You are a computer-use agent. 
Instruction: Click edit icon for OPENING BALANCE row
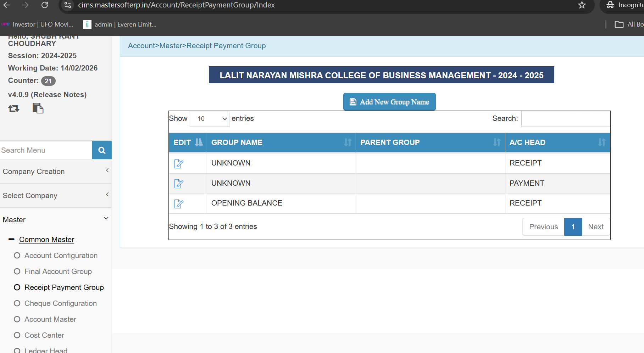pos(179,204)
